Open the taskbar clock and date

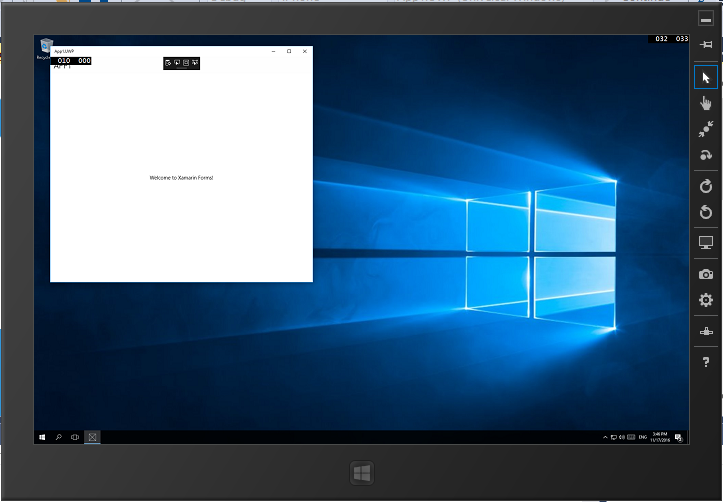(x=660, y=437)
